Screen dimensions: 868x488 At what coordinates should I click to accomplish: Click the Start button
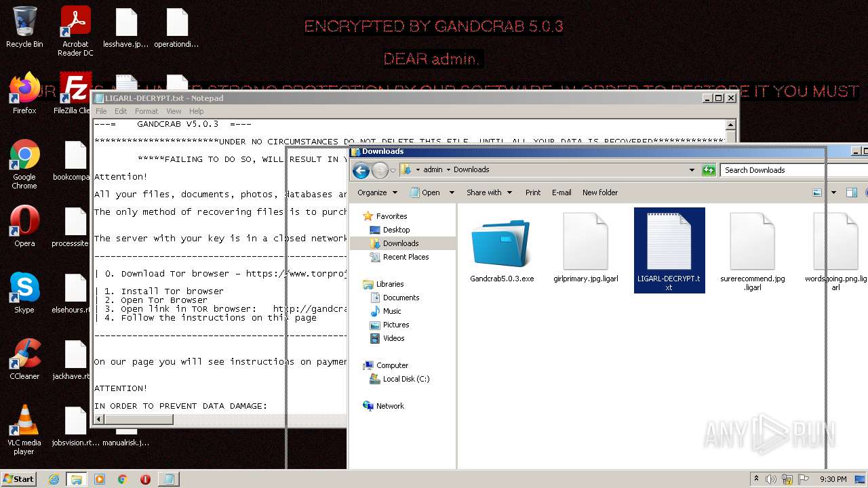[18, 479]
